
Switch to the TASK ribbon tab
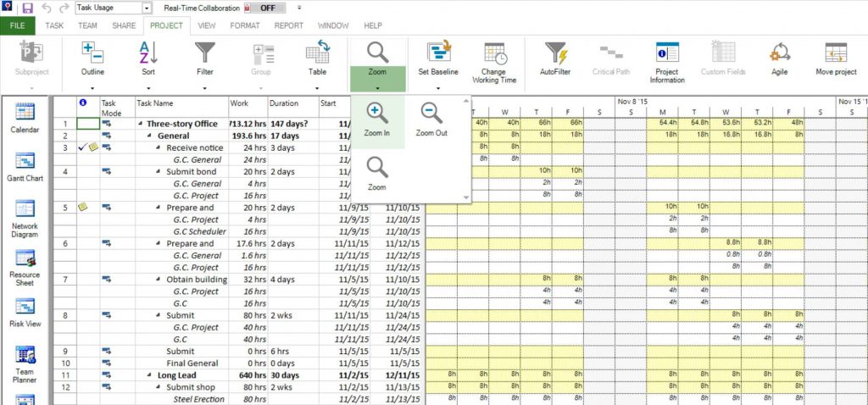coord(54,25)
